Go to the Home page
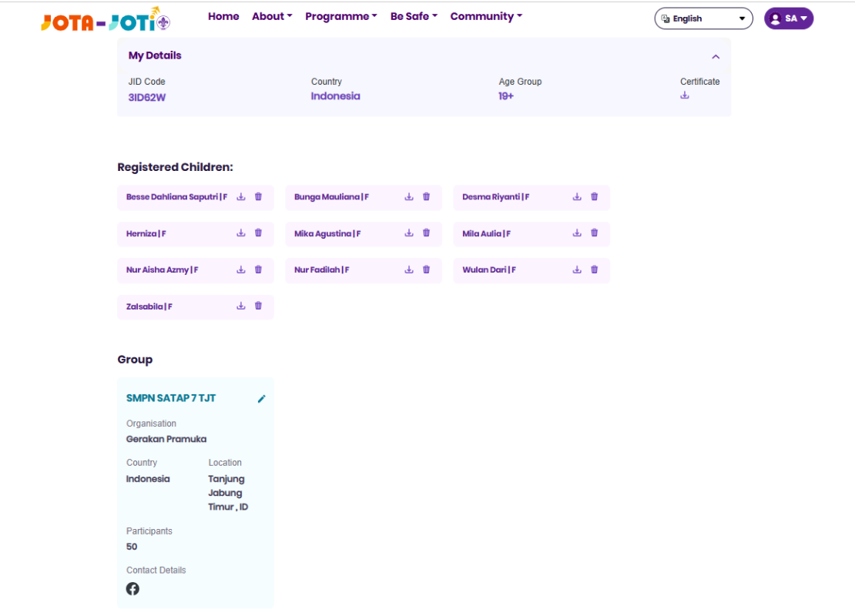Screen dimensions: 855x616 coord(223,16)
